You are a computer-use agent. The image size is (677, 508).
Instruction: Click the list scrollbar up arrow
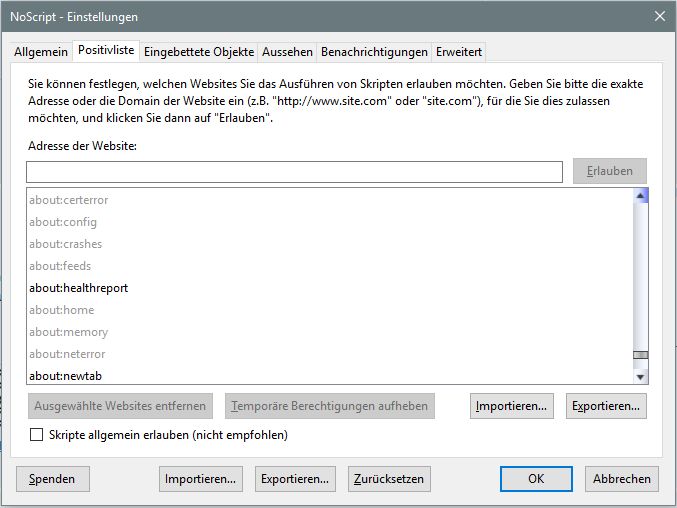tap(640, 196)
